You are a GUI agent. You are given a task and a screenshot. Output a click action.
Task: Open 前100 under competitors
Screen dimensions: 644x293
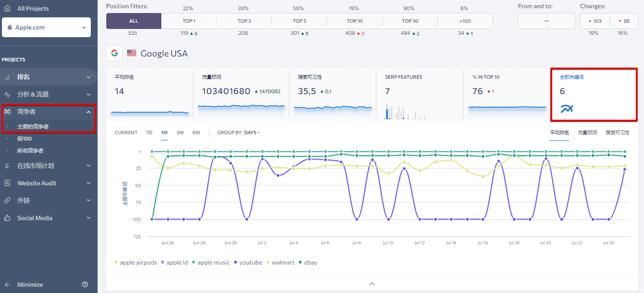tap(25, 139)
